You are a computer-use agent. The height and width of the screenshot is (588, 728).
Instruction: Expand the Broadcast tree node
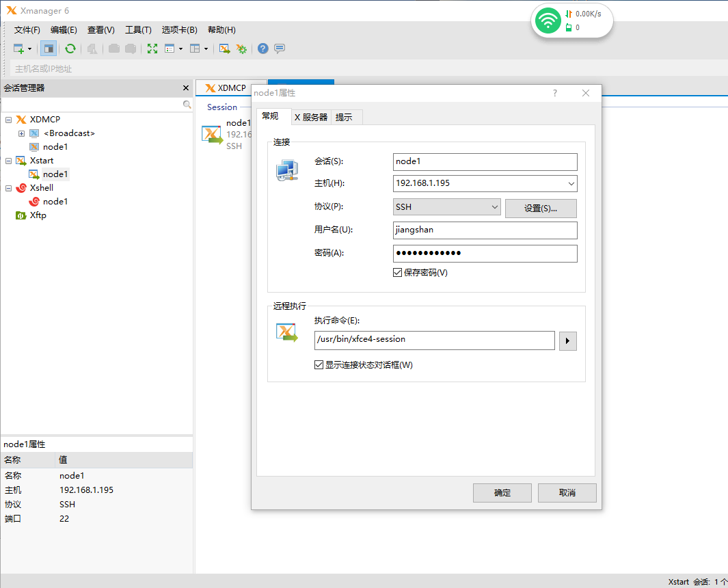[x=21, y=134]
